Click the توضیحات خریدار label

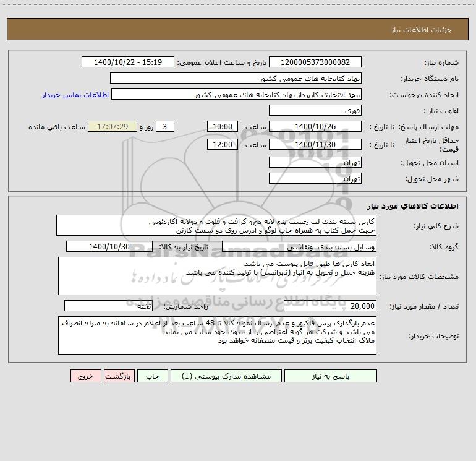point(433,336)
